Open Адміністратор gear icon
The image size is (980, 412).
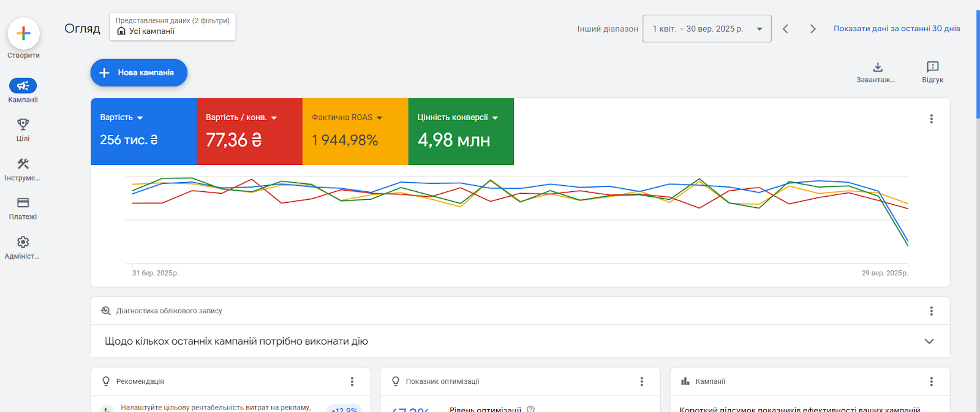coord(23,242)
